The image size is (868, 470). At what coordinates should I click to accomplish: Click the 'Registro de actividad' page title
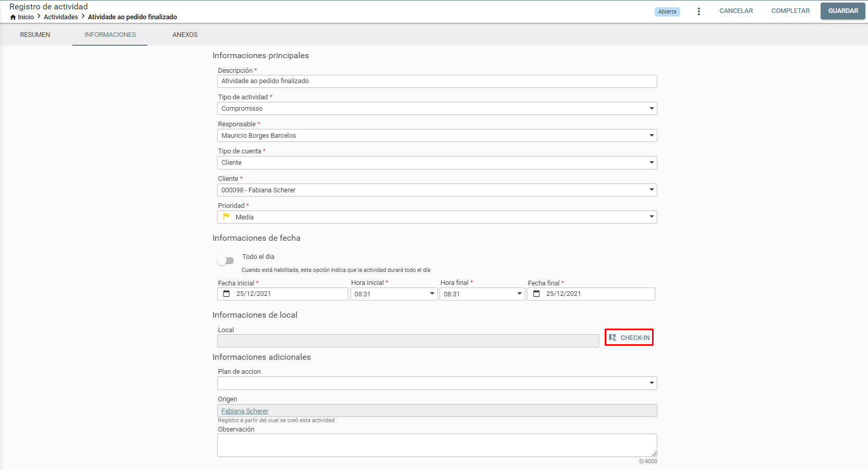[48, 7]
